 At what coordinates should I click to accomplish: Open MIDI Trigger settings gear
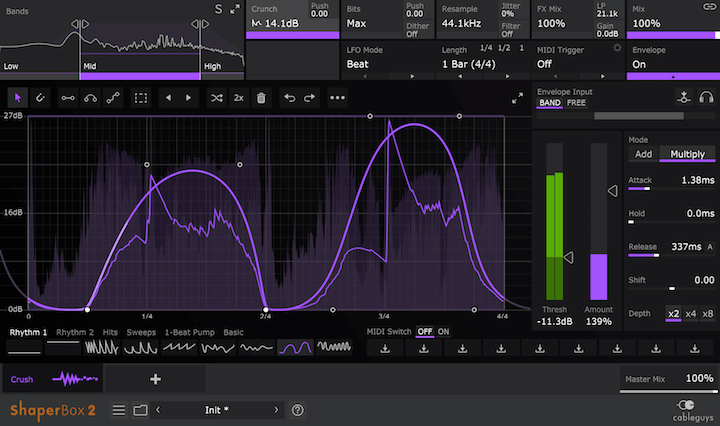tap(617, 48)
